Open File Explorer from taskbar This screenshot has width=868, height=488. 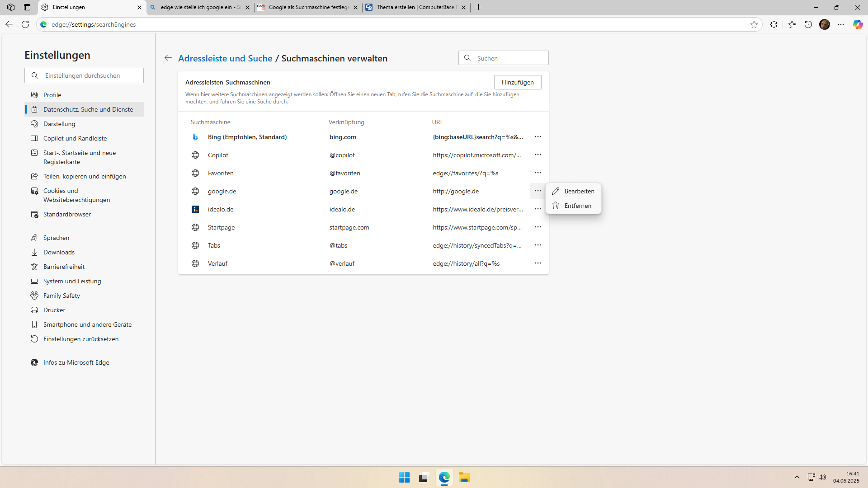pos(464,477)
